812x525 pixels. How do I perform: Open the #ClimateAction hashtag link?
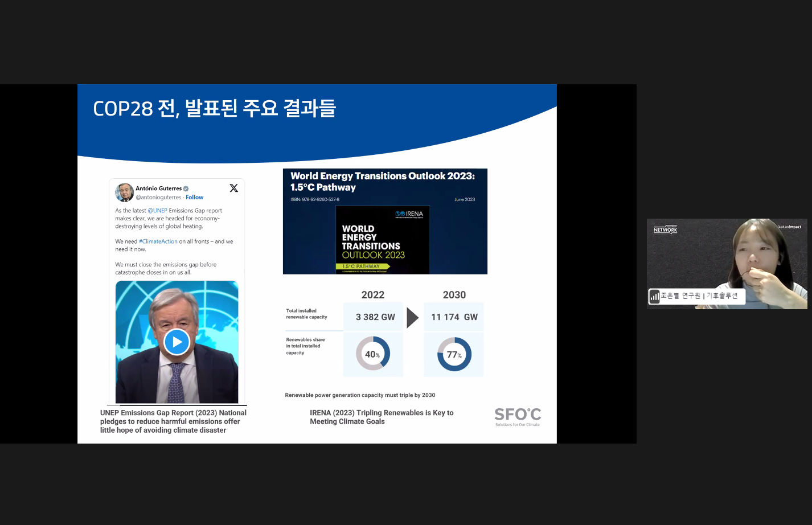tap(158, 241)
